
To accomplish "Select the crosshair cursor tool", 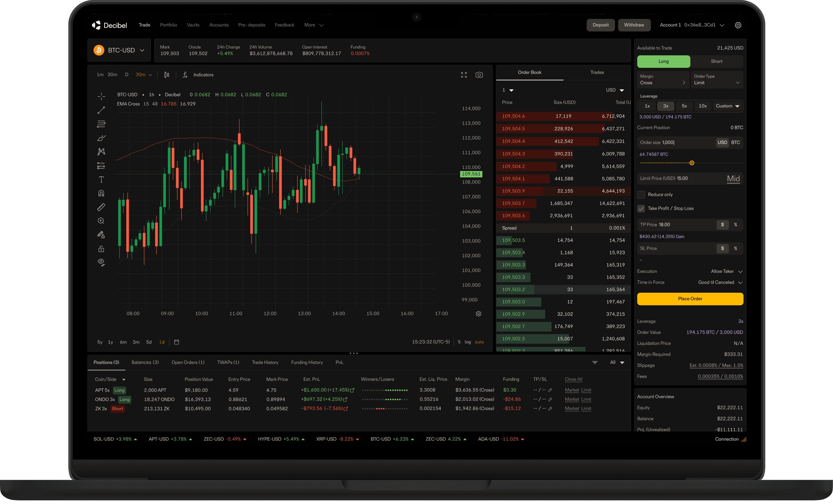I will click(101, 96).
